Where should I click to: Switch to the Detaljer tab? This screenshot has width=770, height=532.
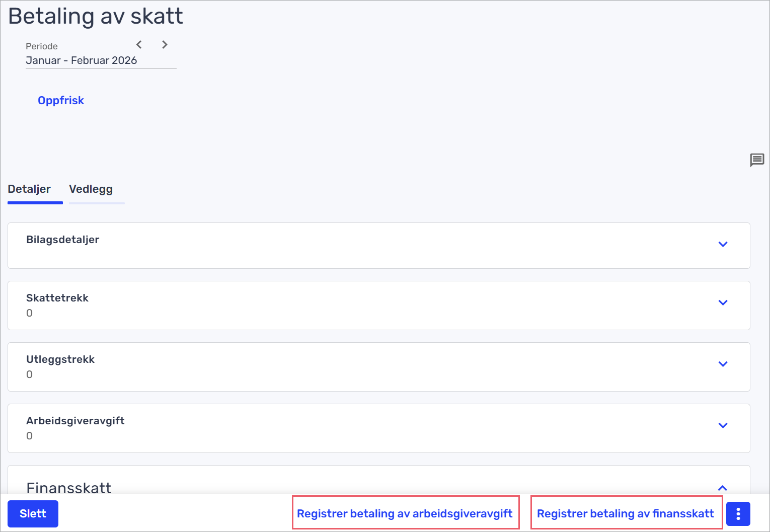(x=29, y=189)
